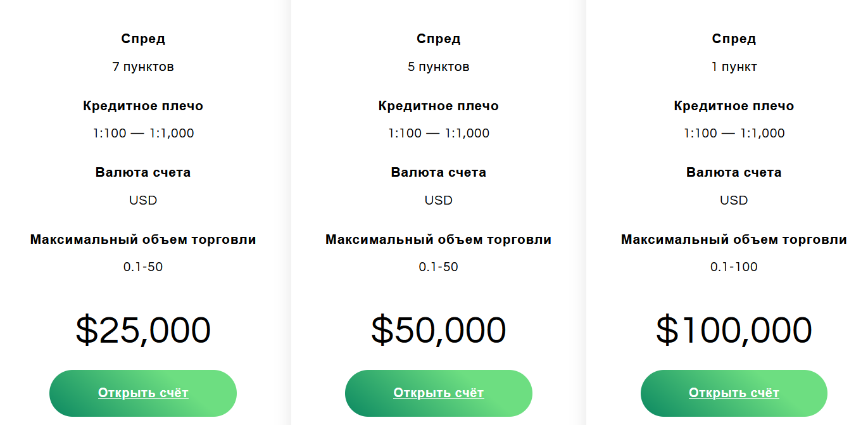Click 'Открыть счёт' under the $100,000 plan
Screen dimensions: 868x425
tap(734, 393)
